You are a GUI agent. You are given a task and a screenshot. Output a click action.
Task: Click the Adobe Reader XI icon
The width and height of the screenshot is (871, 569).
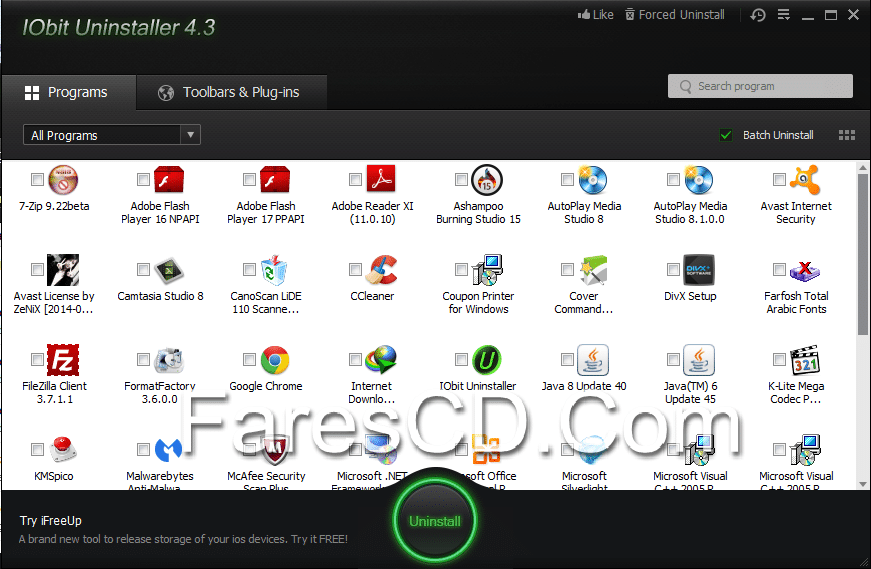(381, 179)
